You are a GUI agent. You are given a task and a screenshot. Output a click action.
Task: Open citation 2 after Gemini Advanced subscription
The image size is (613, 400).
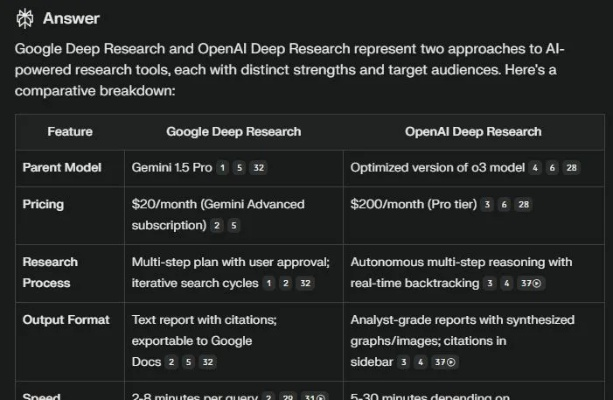pyautogui.click(x=217, y=226)
